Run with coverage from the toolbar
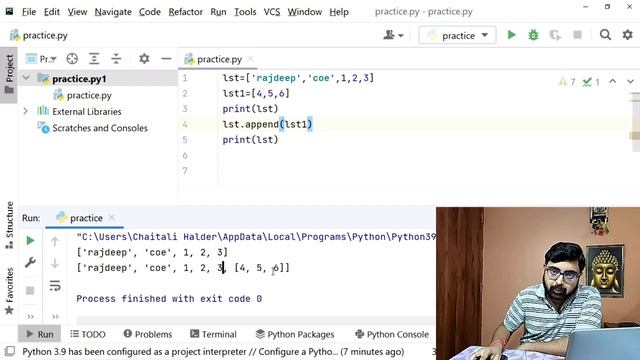The width and height of the screenshot is (640, 360). click(555, 35)
